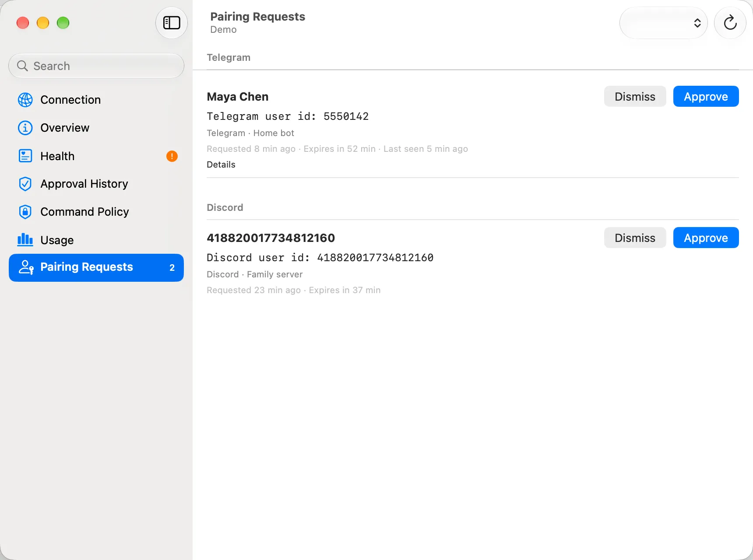This screenshot has height=560, width=753.
Task: Click the Health clipboard icon
Action: click(x=25, y=156)
